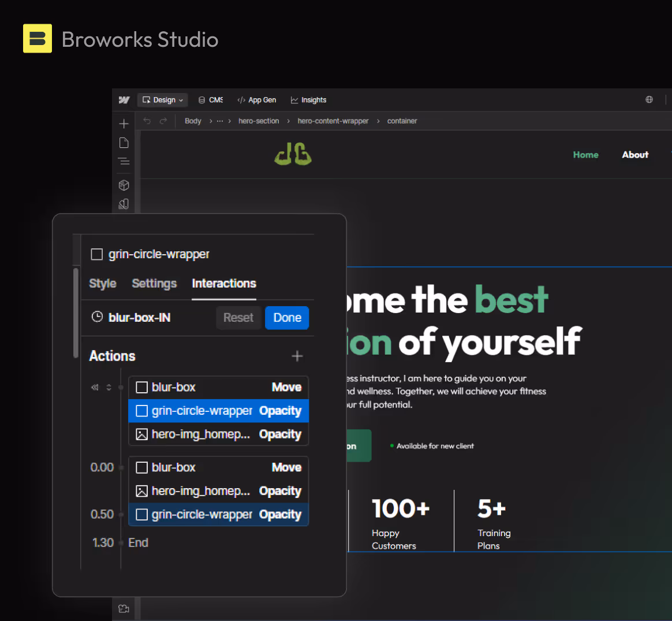Image resolution: width=672 pixels, height=621 pixels.
Task: Open the Navigator panel icon
Action: (x=124, y=161)
